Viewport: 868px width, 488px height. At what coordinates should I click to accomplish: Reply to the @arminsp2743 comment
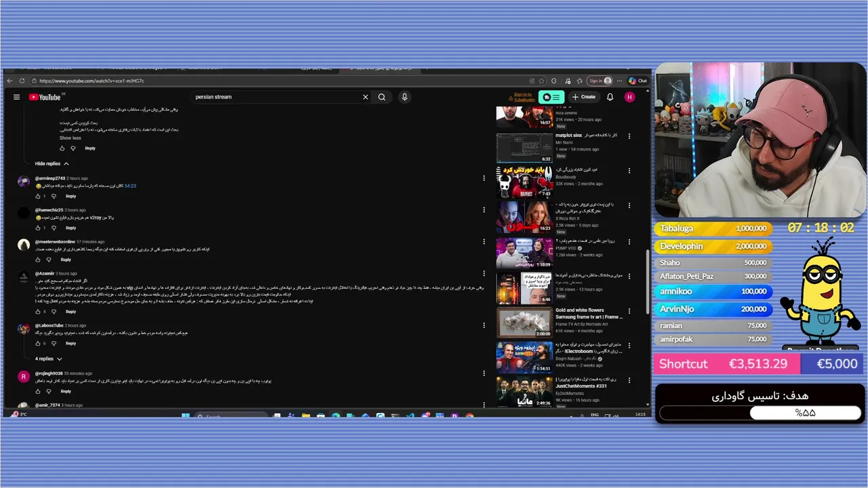point(71,197)
